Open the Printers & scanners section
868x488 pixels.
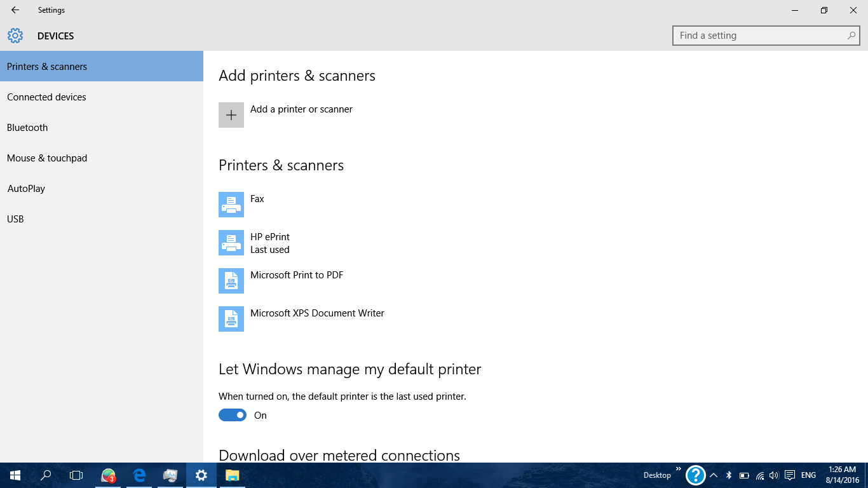click(x=102, y=66)
